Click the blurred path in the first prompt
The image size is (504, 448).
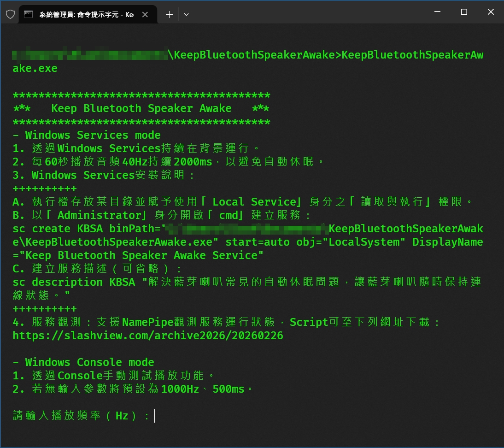point(90,55)
